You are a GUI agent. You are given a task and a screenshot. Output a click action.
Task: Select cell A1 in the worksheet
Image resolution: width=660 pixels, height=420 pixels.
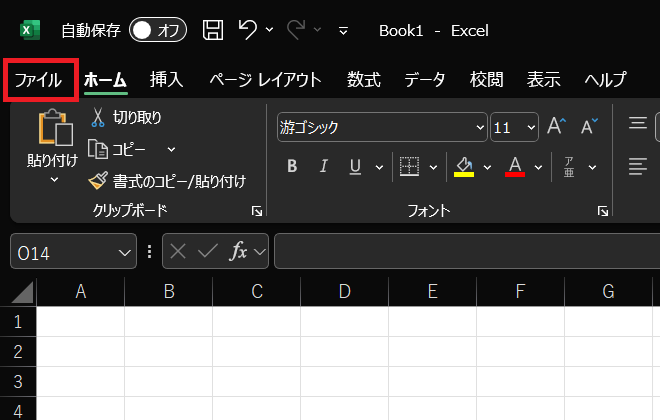click(80, 322)
